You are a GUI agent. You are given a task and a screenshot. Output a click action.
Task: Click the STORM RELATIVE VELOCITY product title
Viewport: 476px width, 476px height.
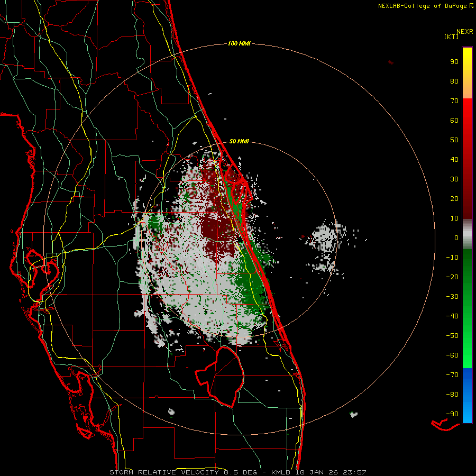[164, 472]
